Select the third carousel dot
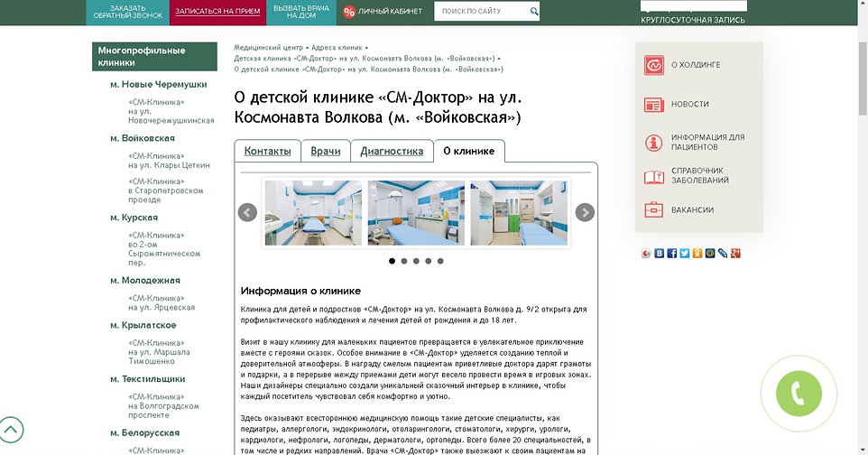 pos(416,261)
